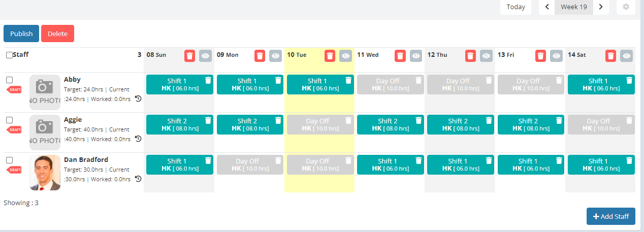Remove Abby's Sunday Shift 1 via trash icon
The width and height of the screenshot is (644, 232).
pyautogui.click(x=208, y=80)
